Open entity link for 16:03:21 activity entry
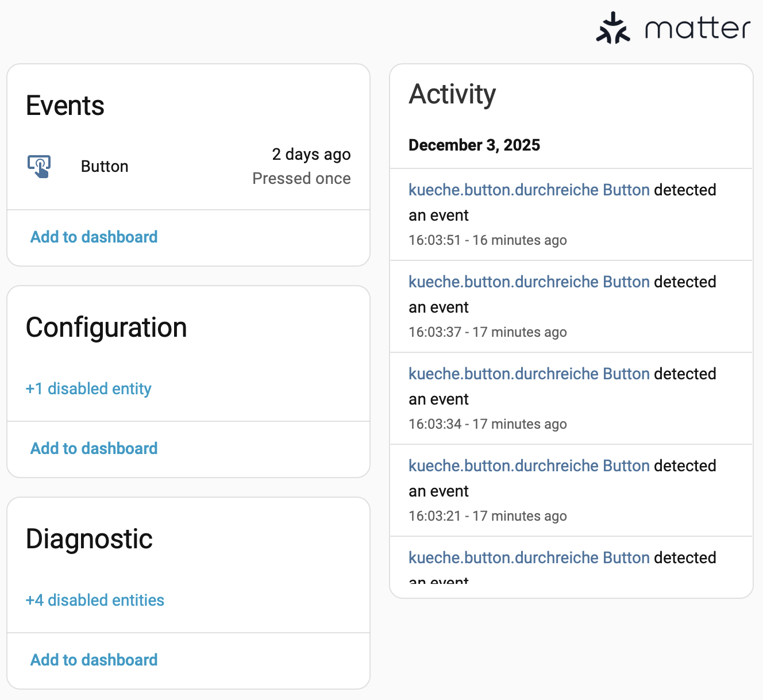The height and width of the screenshot is (700, 763). point(529,466)
